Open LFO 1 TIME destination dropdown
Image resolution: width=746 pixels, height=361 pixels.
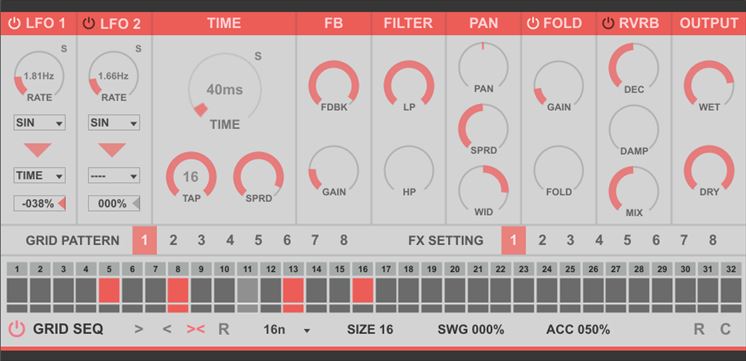point(39,176)
